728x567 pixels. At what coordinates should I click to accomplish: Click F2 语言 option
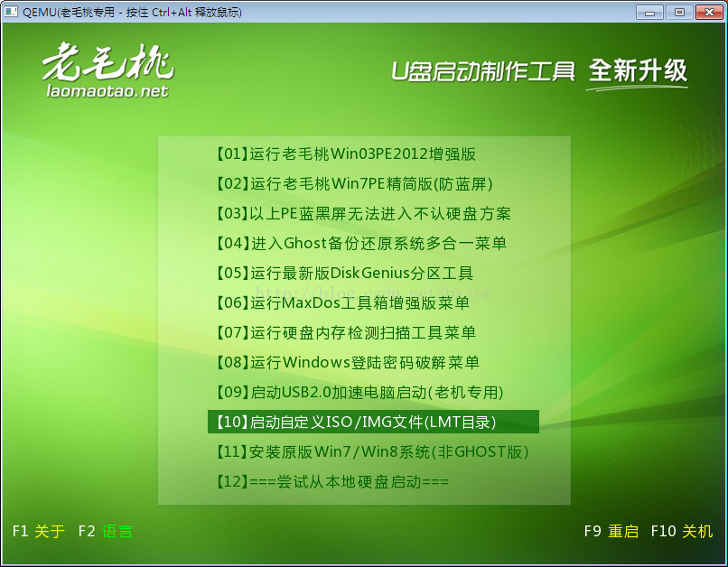click(x=106, y=531)
